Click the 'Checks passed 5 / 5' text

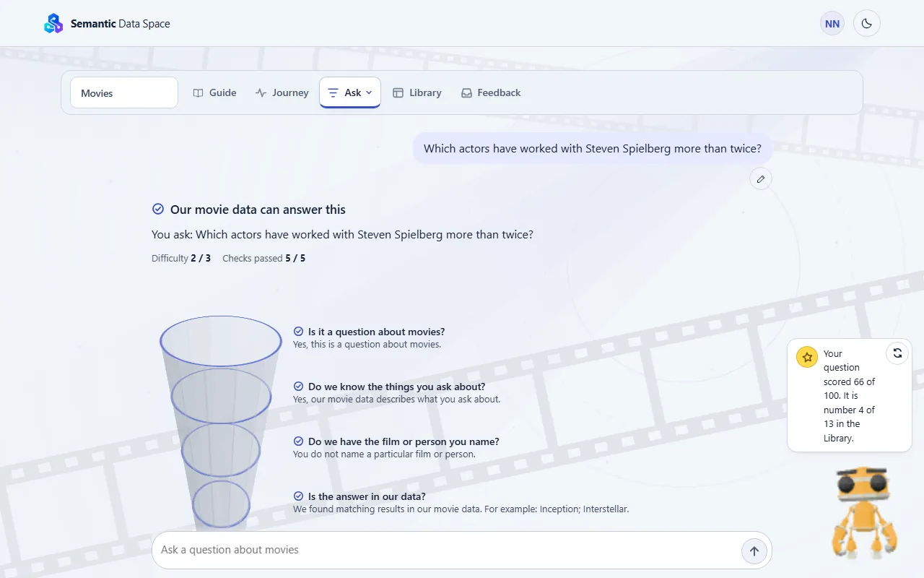[x=263, y=258]
